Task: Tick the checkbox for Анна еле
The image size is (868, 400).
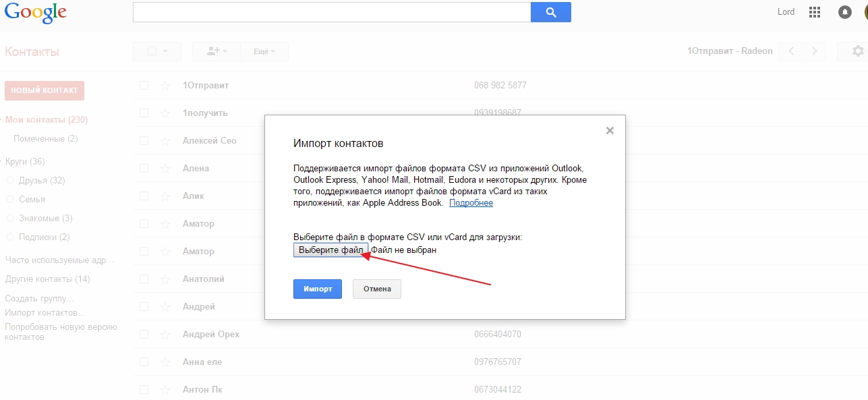Action: pyautogui.click(x=144, y=362)
